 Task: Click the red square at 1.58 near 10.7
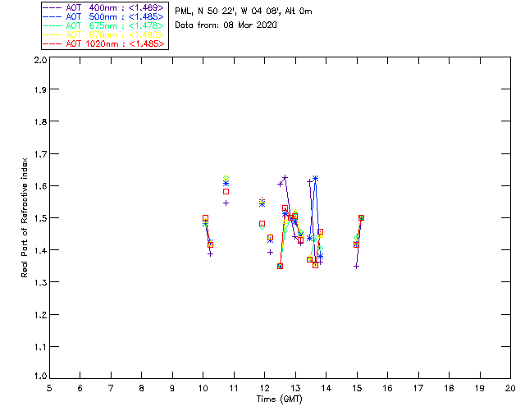point(226,192)
